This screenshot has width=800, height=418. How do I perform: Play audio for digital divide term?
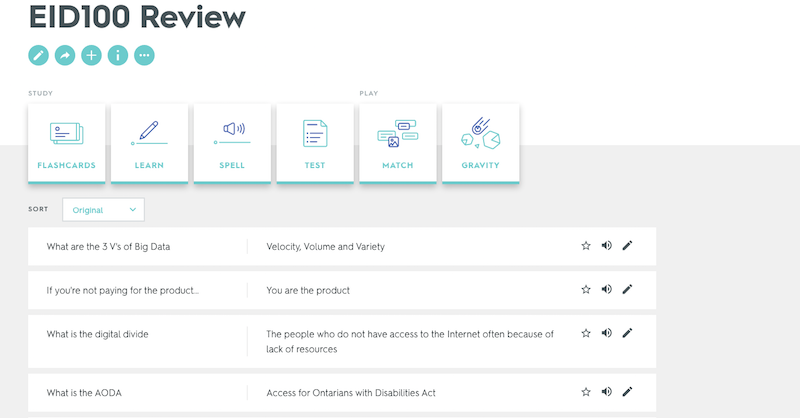coord(607,333)
